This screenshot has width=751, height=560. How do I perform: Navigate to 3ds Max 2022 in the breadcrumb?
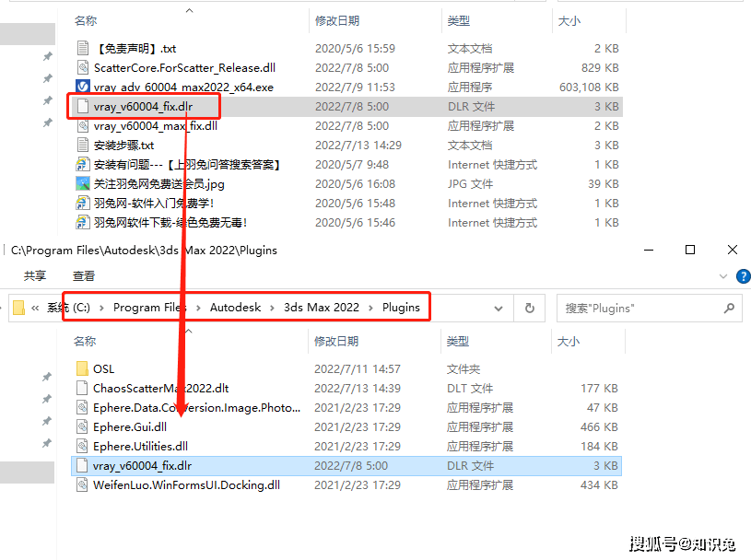321,308
